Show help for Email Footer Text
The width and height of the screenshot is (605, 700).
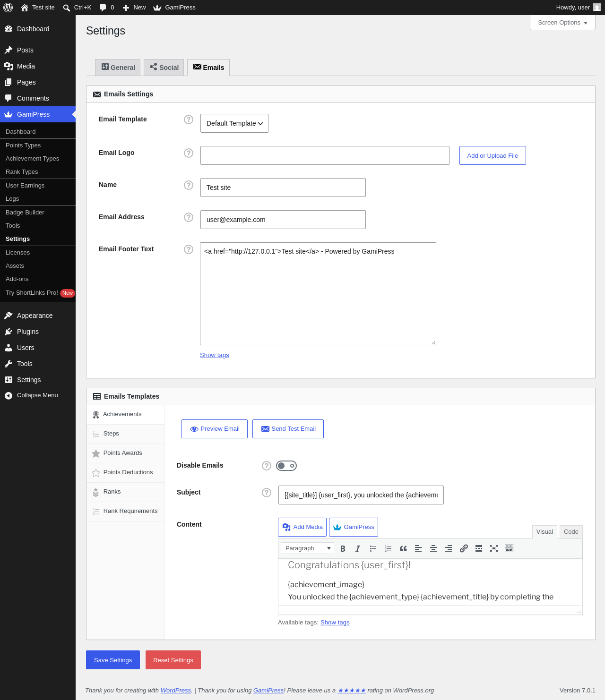coord(189,249)
